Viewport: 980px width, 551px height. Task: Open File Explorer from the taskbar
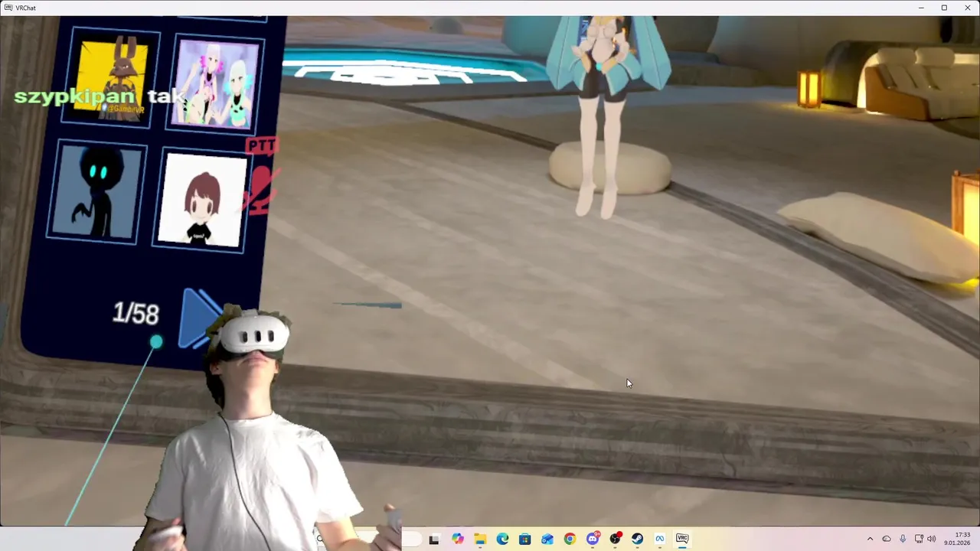click(480, 539)
